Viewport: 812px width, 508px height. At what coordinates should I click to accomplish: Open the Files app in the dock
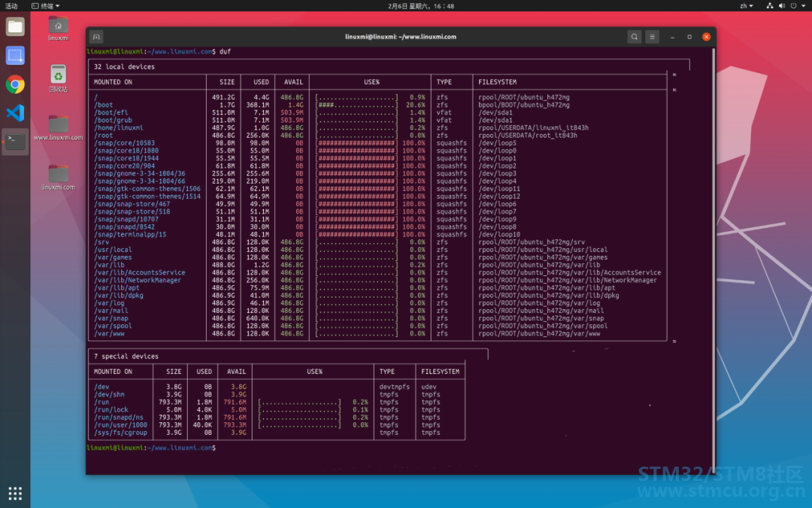[15, 27]
